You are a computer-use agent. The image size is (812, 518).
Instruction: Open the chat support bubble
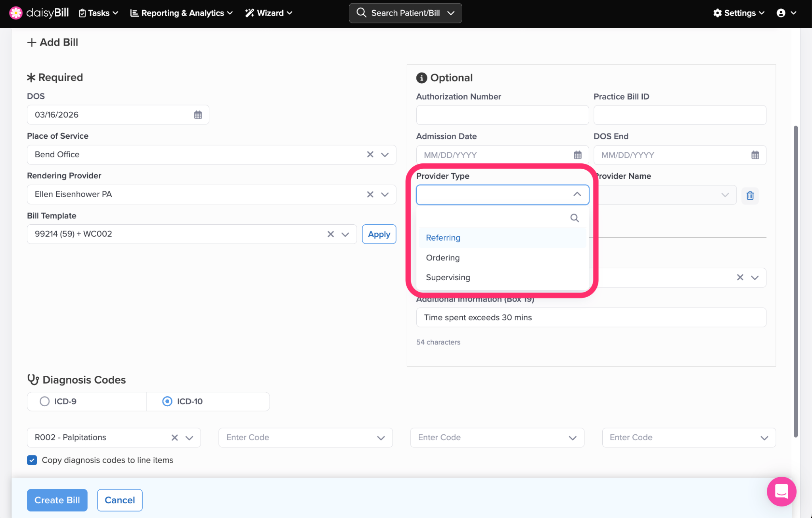[781, 491]
